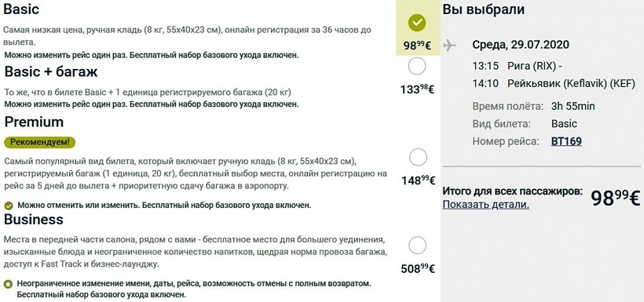This screenshot has height=302, width=644.
Task: Click the star icon under Business description
Action: point(8,284)
